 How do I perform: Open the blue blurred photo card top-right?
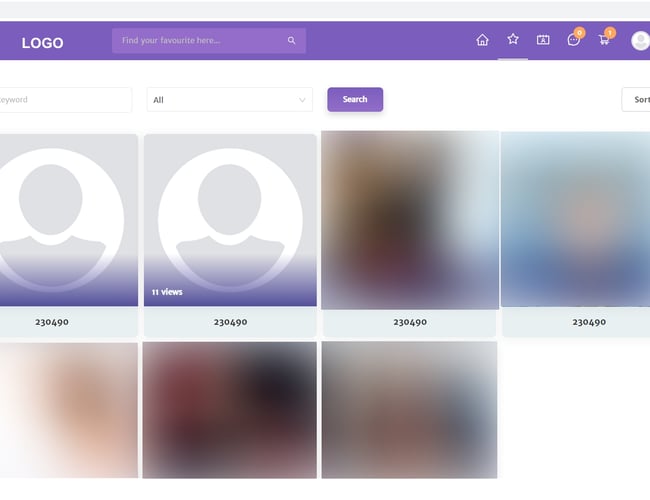[x=575, y=220]
